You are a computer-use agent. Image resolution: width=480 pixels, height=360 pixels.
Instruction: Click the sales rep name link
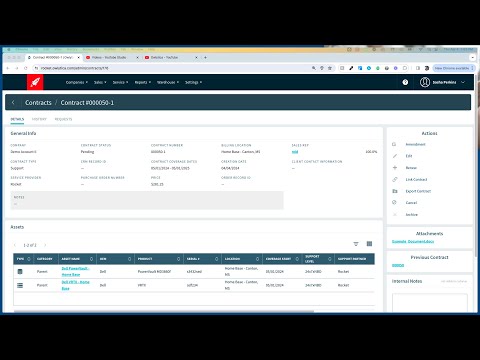pos(295,152)
